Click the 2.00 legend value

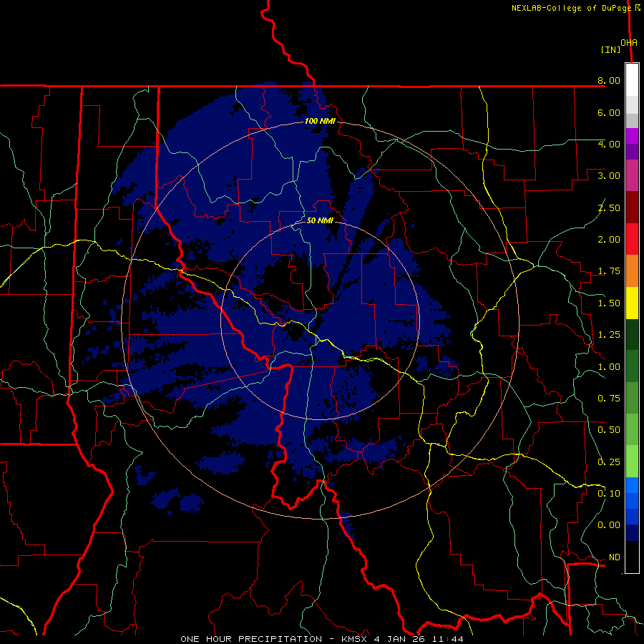coord(609,240)
